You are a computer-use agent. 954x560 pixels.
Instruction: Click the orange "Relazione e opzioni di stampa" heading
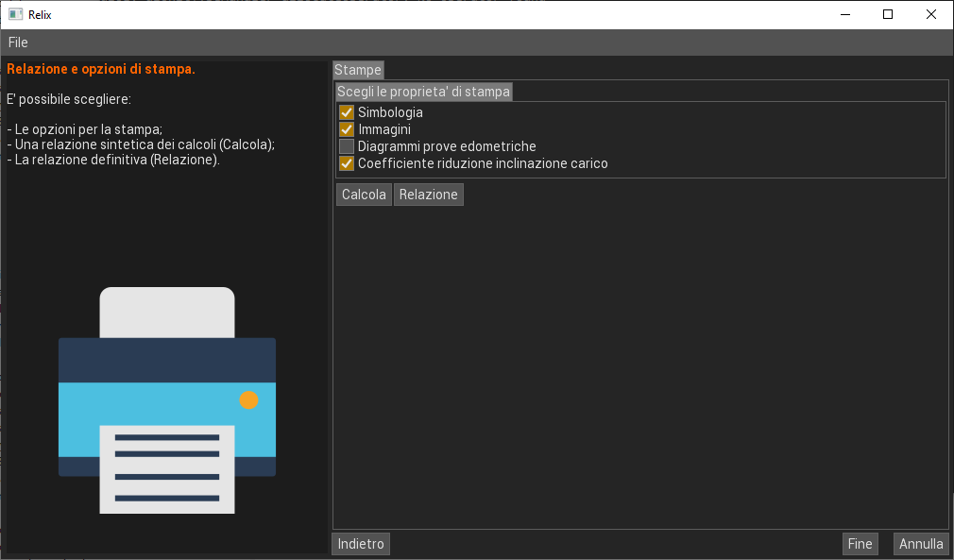101,69
